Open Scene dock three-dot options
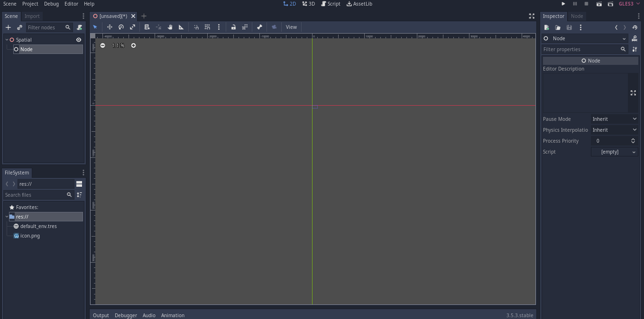This screenshot has height=319, width=644. coord(83,16)
